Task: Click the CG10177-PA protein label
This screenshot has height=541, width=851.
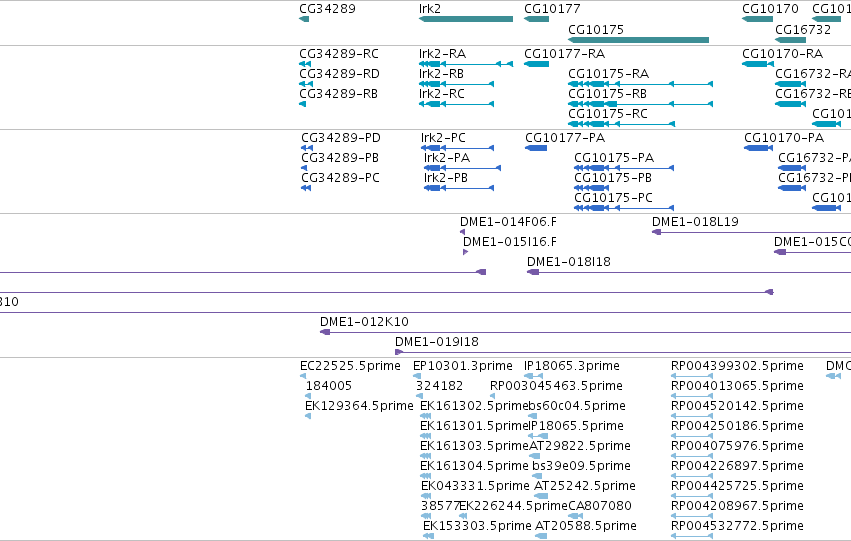Action: pos(565,138)
